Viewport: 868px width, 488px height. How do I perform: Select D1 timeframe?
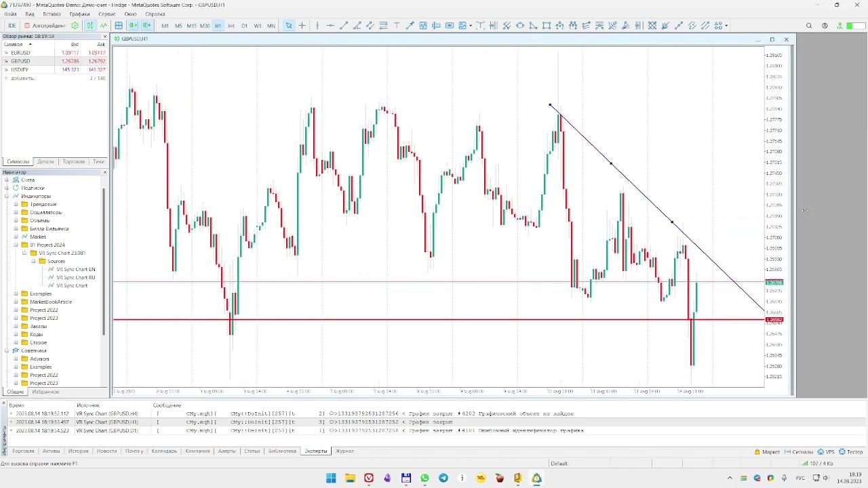click(245, 26)
